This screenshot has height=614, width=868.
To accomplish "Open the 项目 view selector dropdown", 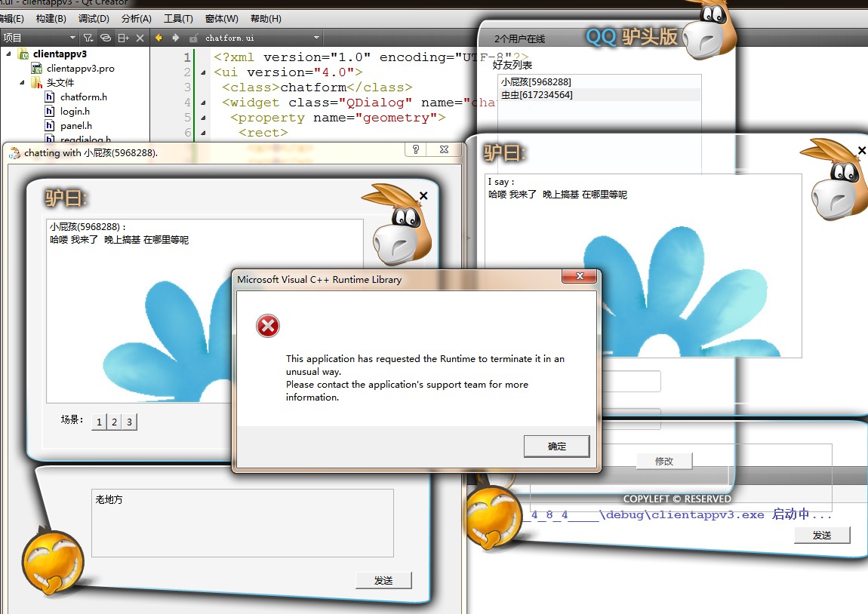I will 72,38.
